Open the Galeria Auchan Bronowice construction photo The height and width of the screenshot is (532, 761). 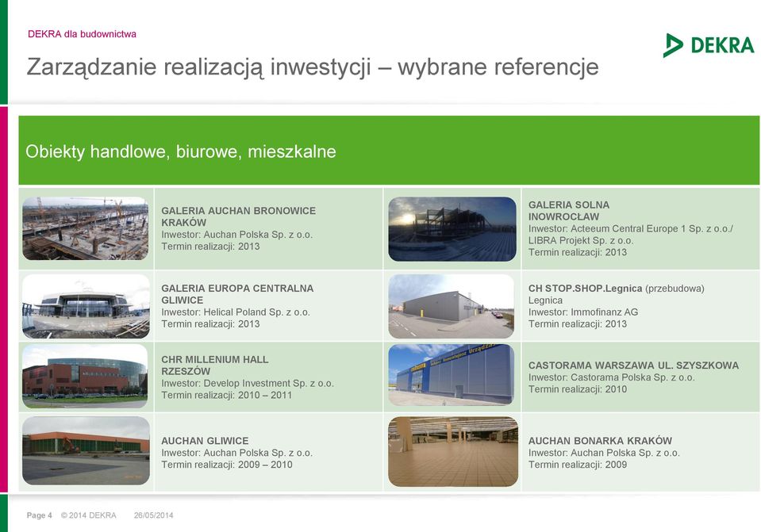point(86,228)
